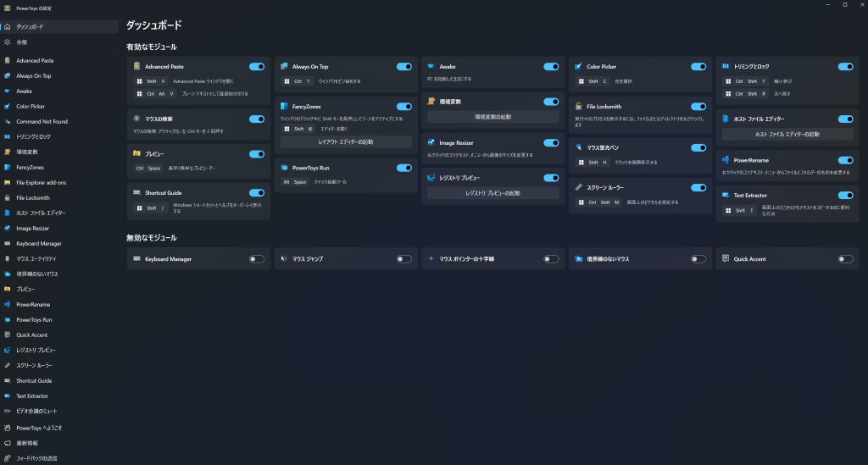Click the スクリーン ルーラー card ruler icon
The height and width of the screenshot is (465, 868).
click(x=578, y=187)
